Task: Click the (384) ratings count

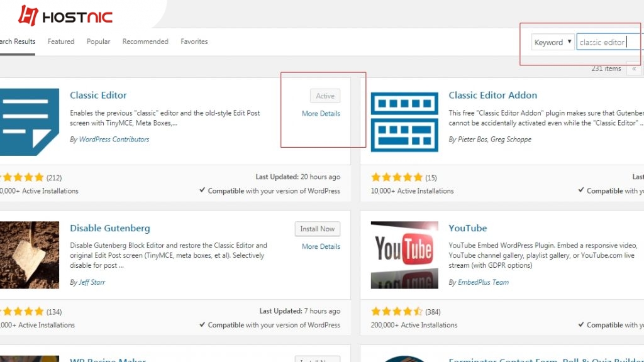Action: 433,312
